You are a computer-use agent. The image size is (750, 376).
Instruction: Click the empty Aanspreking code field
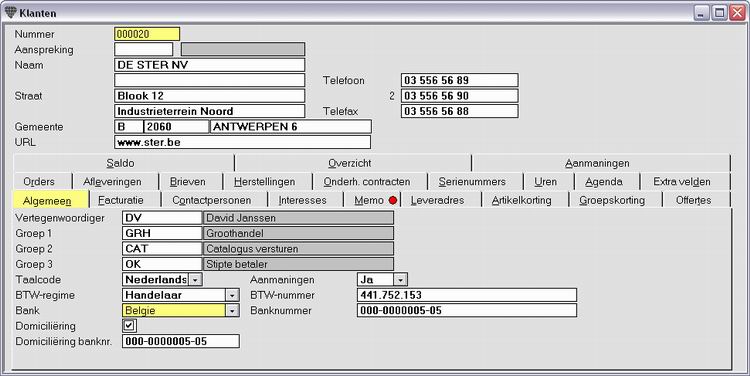coord(143,49)
